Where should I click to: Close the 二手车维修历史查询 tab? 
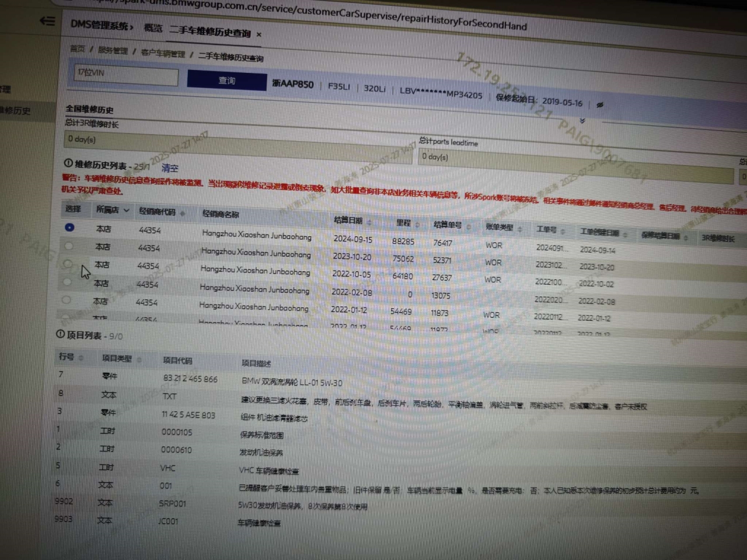[x=259, y=35]
